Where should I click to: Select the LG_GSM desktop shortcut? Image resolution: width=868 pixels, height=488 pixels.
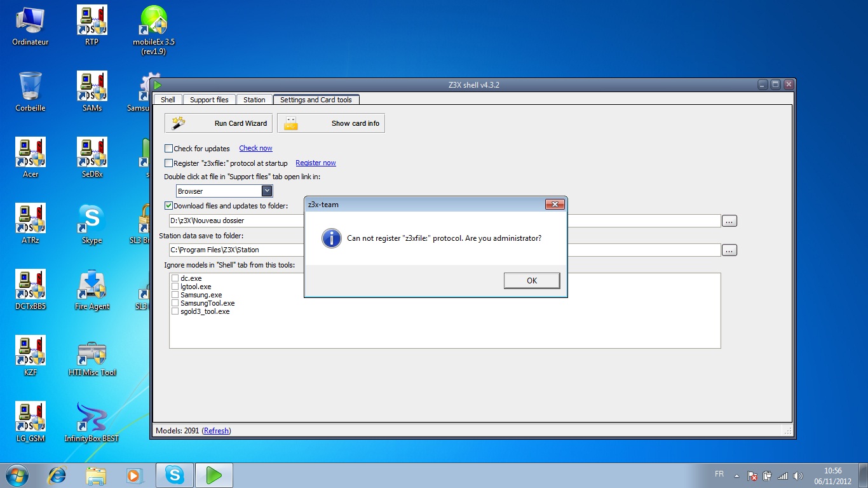pyautogui.click(x=30, y=422)
